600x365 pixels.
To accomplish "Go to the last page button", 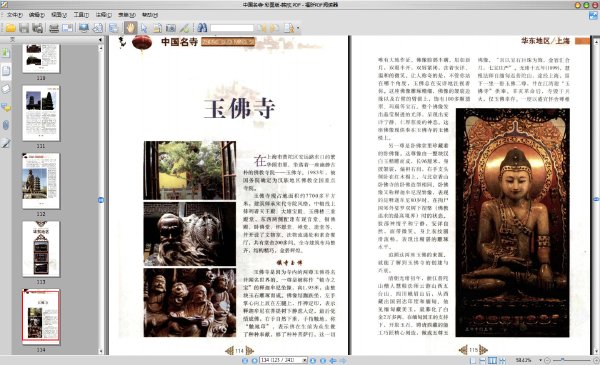I will (x=323, y=360).
